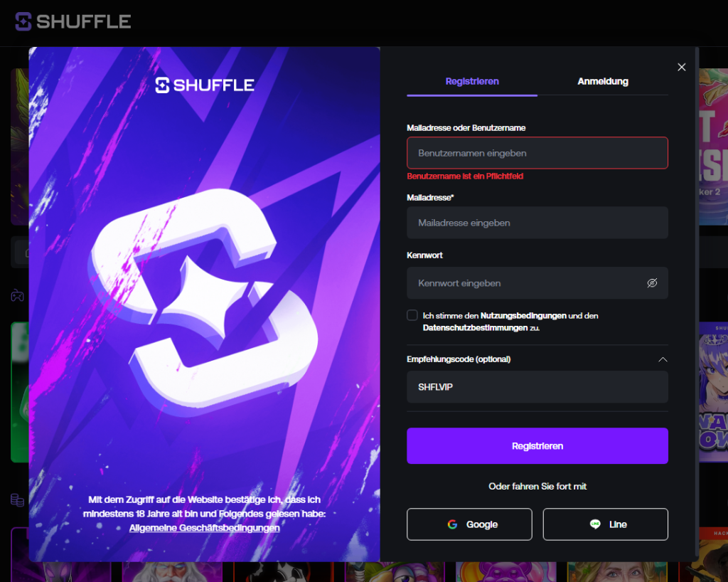Click the Line chat bubble icon
The image size is (728, 582).
tap(595, 524)
